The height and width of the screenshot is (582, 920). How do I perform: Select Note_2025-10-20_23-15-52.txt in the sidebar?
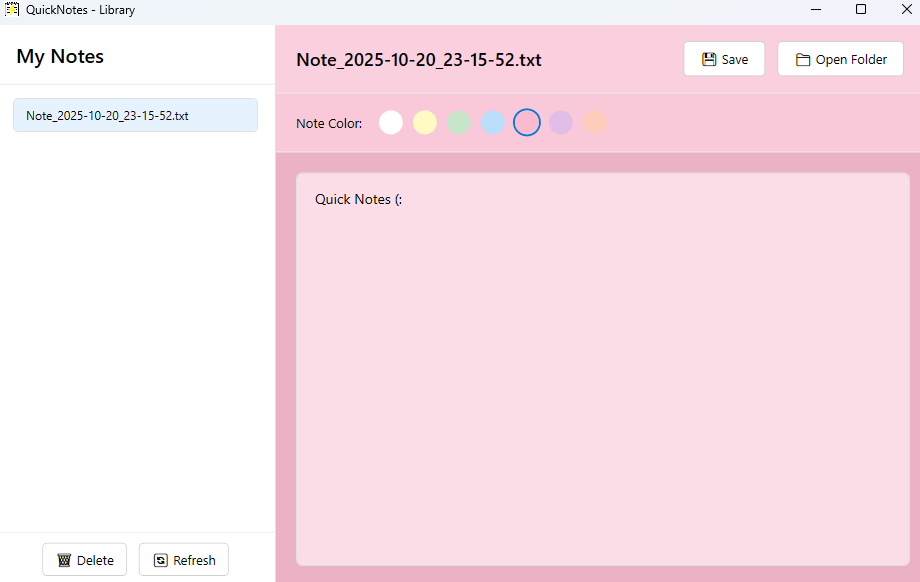click(135, 115)
